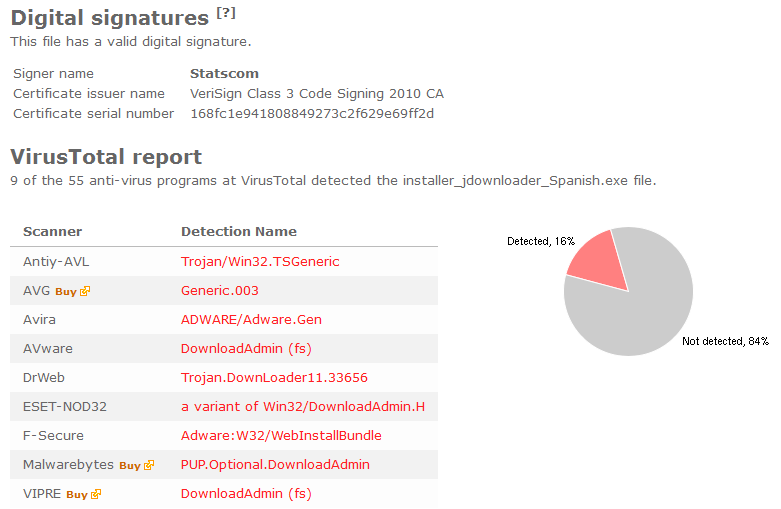Screen dimensions: 781x509
Task: Click the external link icon beside Malwarebytes Buy
Action: coord(149,465)
